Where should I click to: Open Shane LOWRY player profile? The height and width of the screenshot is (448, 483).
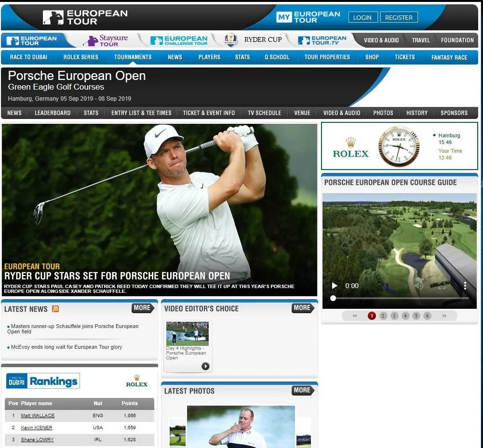point(37,440)
